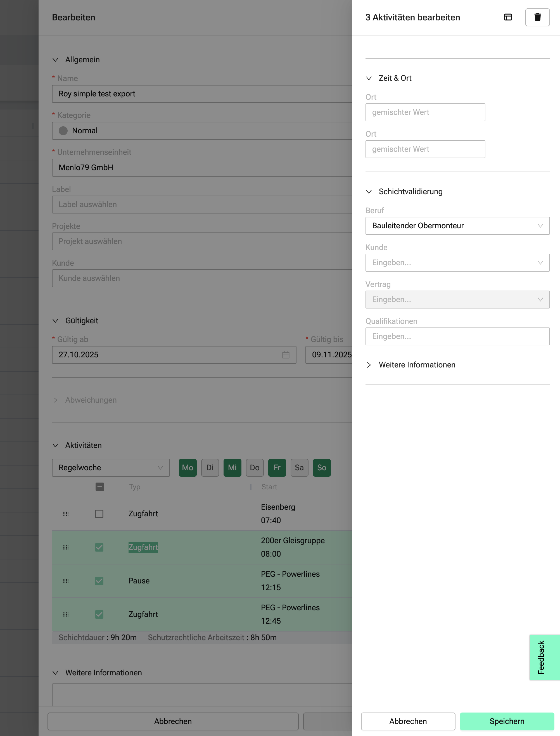This screenshot has width=560, height=736.
Task: Expand Weitere Informationen in right panel
Action: coord(417,365)
